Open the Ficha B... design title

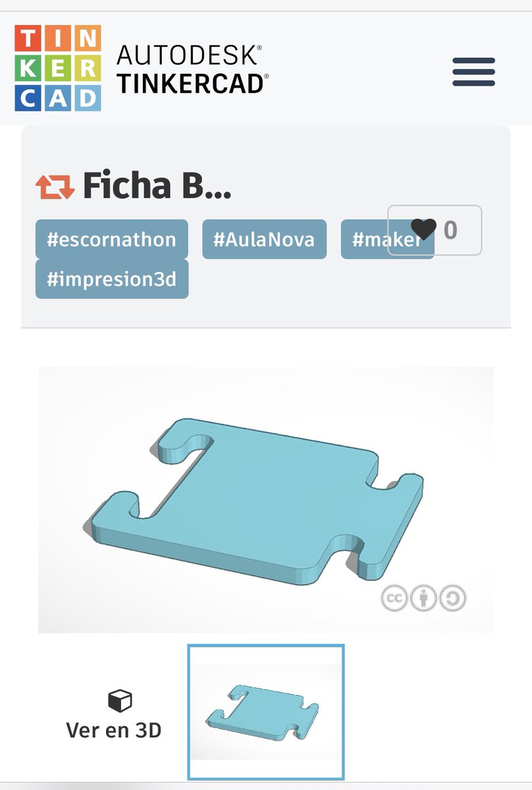[157, 186]
